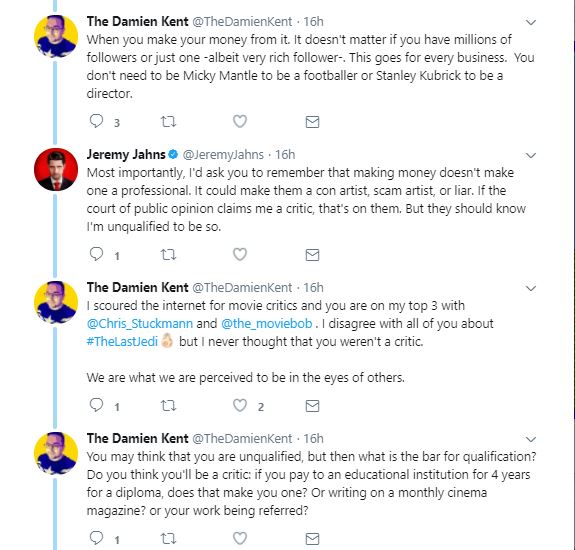Retweet the tweet about top 3 critics
This screenshot has width=575, height=550.
pyautogui.click(x=168, y=406)
